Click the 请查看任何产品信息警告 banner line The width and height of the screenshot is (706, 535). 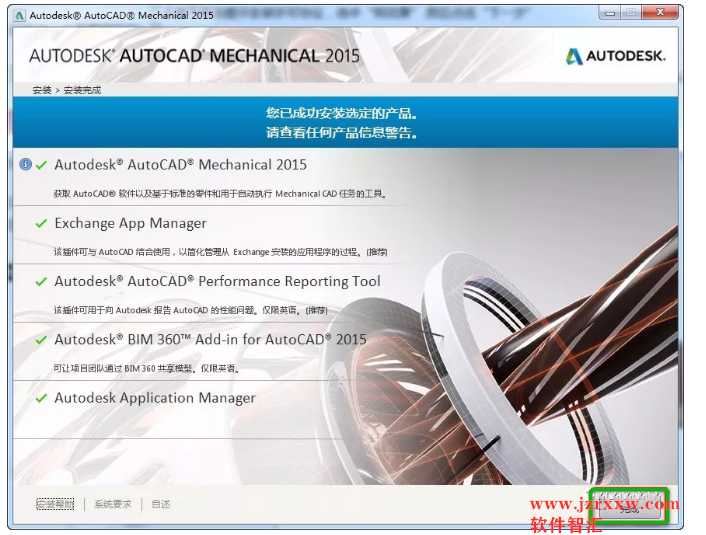[341, 133]
